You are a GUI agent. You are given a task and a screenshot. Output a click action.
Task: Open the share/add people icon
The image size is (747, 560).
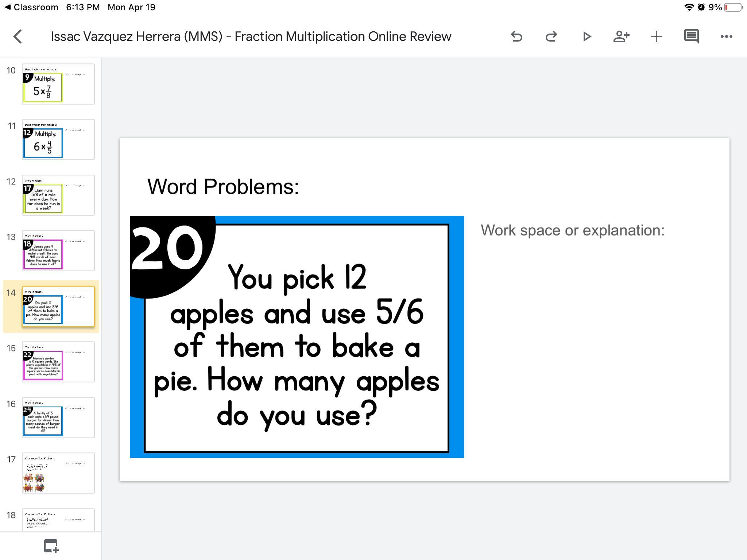tap(621, 36)
